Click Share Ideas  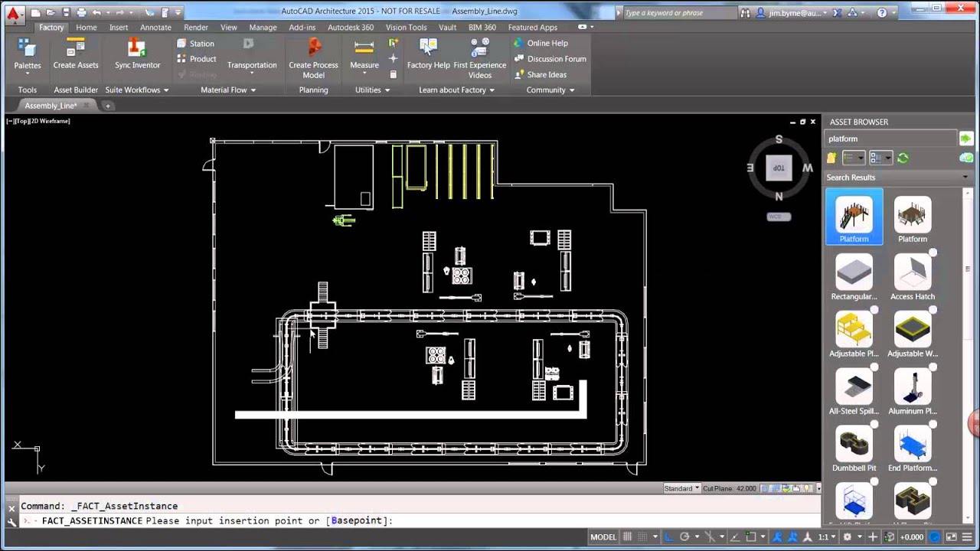coord(540,74)
